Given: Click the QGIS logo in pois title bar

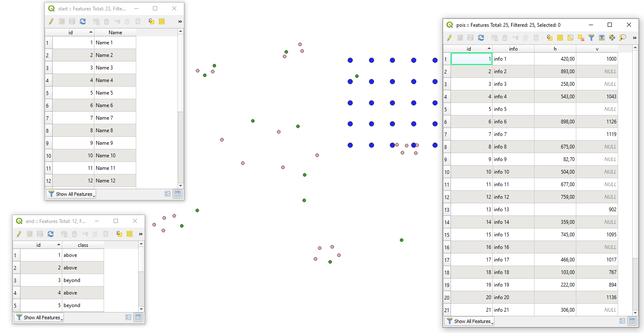Looking at the screenshot, I should pos(450,25).
